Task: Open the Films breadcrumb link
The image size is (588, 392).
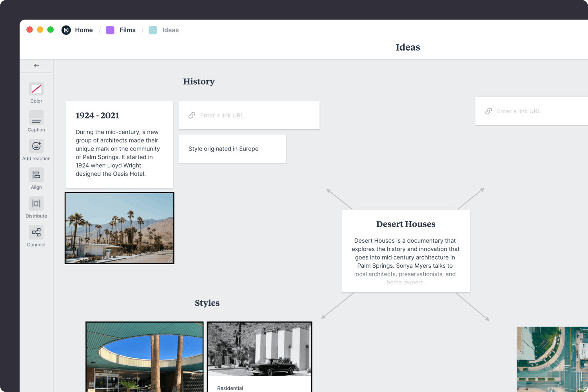Action: pos(127,30)
